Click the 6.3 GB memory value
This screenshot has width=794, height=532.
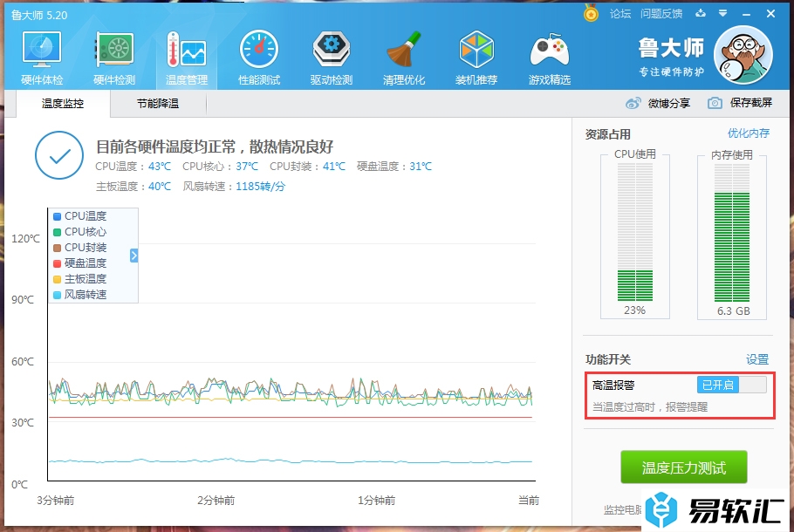coord(733,310)
